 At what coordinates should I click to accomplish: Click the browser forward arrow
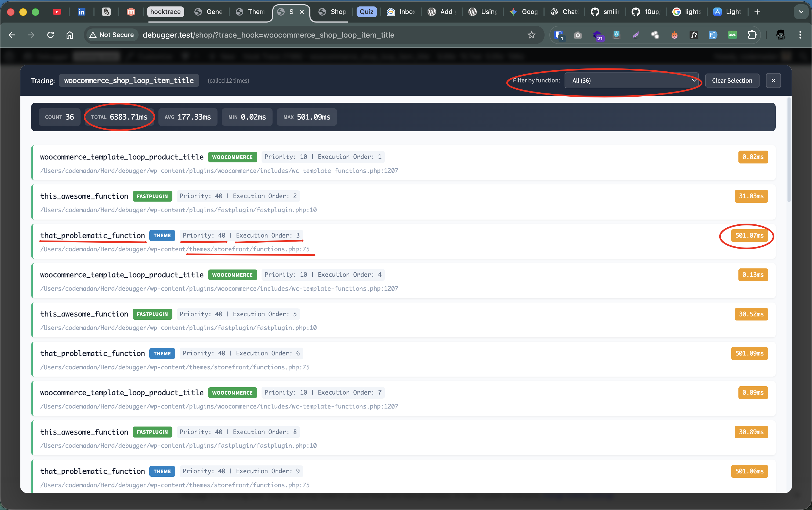(x=31, y=35)
